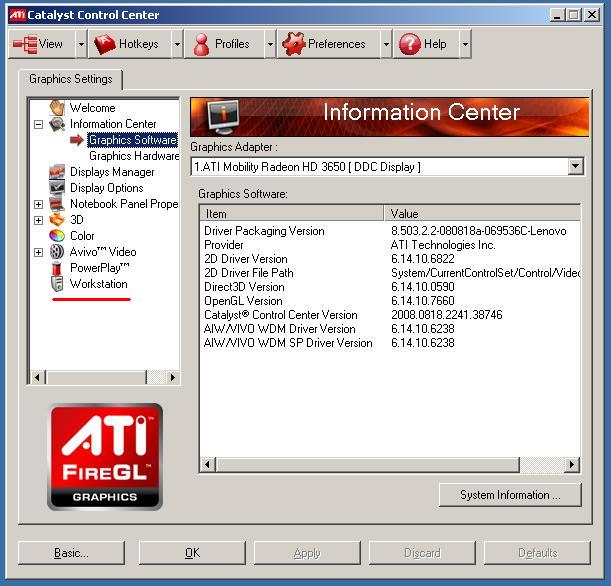Click the Apply button
This screenshot has width=611, height=586.
click(x=307, y=552)
